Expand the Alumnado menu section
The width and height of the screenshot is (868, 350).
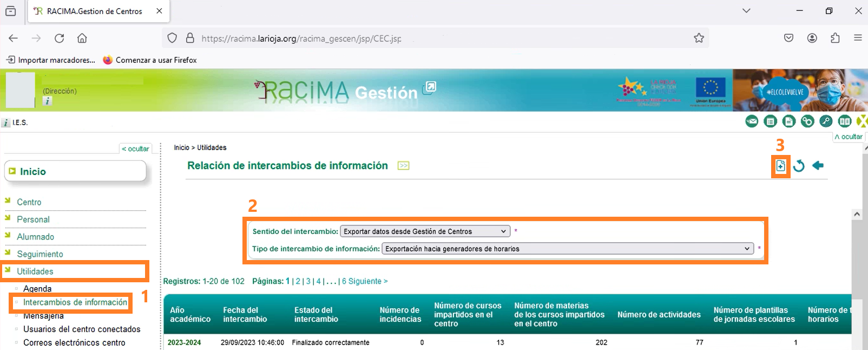tap(35, 237)
